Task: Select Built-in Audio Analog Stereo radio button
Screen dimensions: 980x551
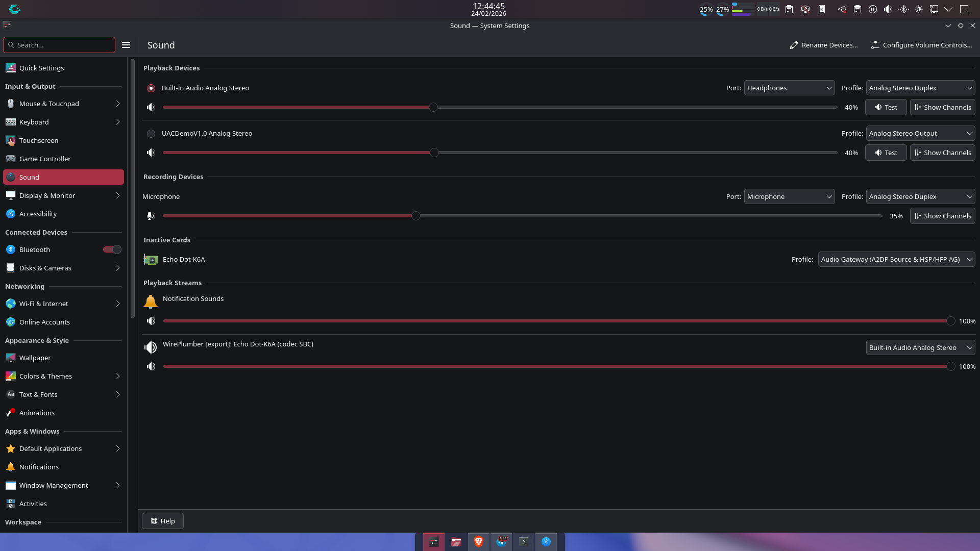Action: (151, 88)
